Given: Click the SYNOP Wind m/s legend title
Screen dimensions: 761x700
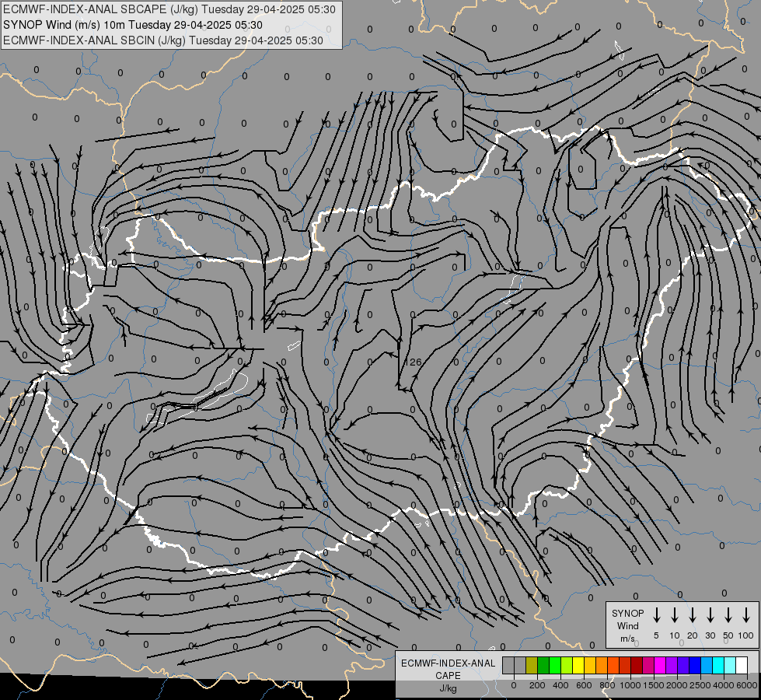Looking at the screenshot, I should coord(627,625).
